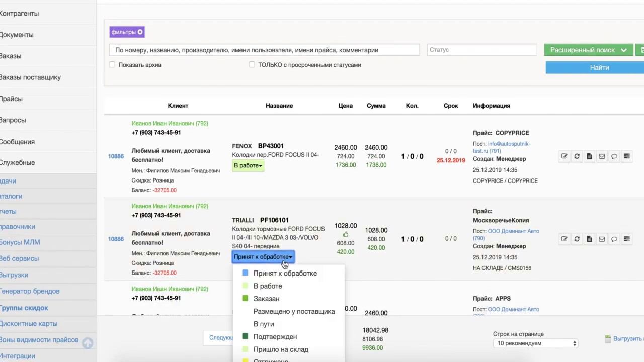Screen dimensions: 644x362
Task: Open Дисконтные карты sidebar link
Action: pos(28,324)
